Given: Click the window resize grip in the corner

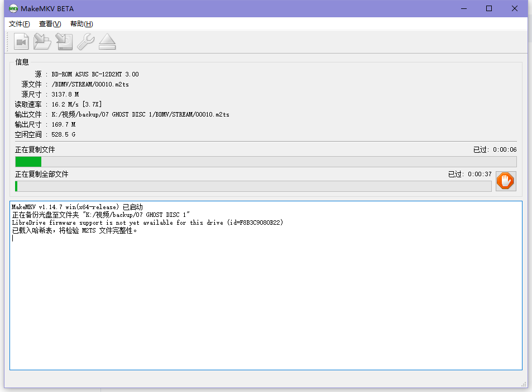Looking at the screenshot, I should point(524,384).
